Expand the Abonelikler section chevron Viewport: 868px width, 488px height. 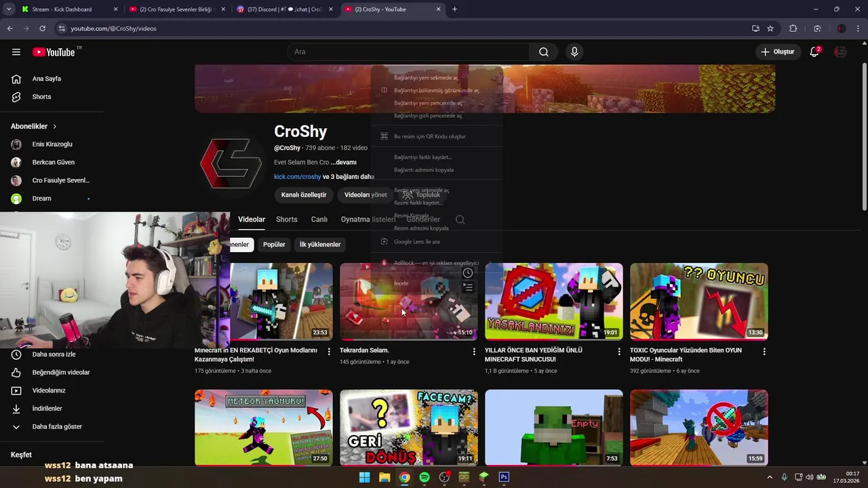pyautogui.click(x=55, y=127)
